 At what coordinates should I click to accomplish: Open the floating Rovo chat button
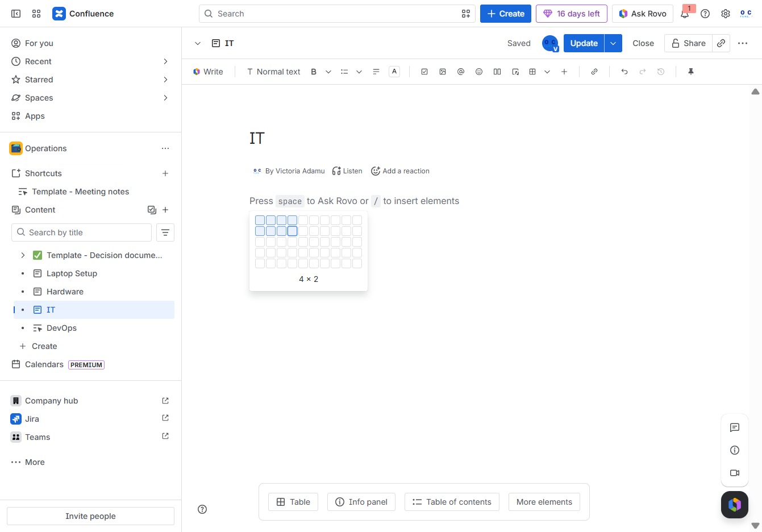[x=735, y=505]
